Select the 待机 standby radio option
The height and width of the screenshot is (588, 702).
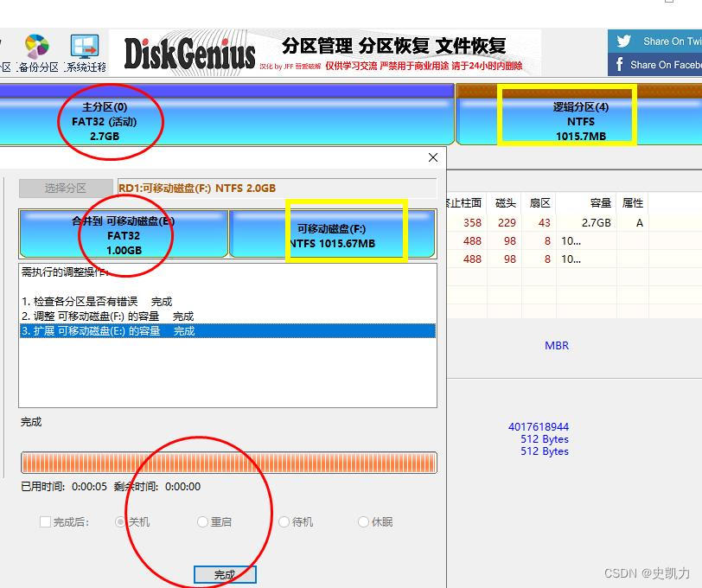click(284, 521)
